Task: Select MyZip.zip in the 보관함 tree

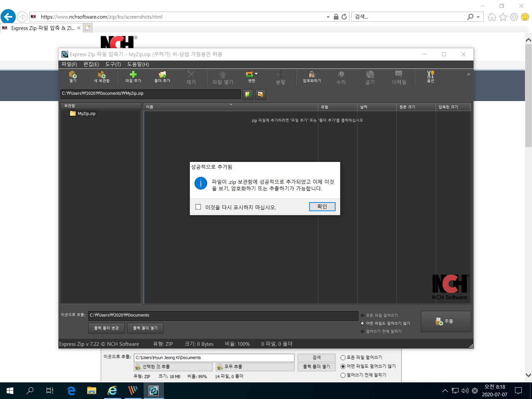Action: point(86,114)
